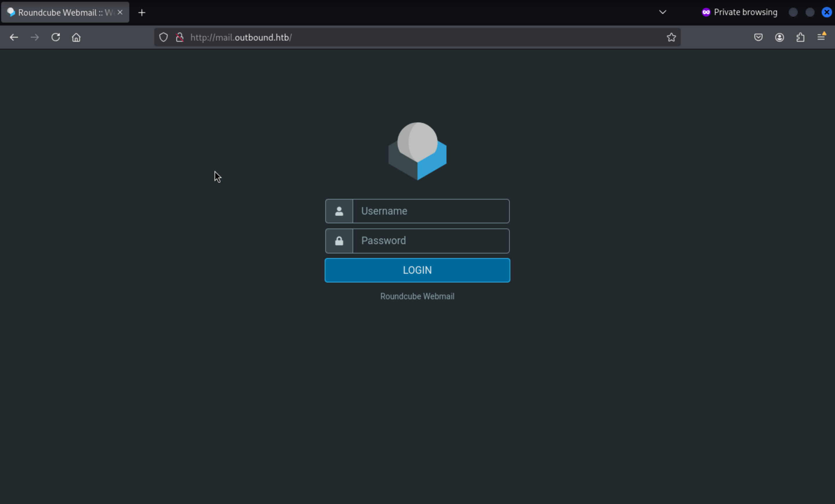Go to the browser home page
This screenshot has height=504, width=835.
76,37
